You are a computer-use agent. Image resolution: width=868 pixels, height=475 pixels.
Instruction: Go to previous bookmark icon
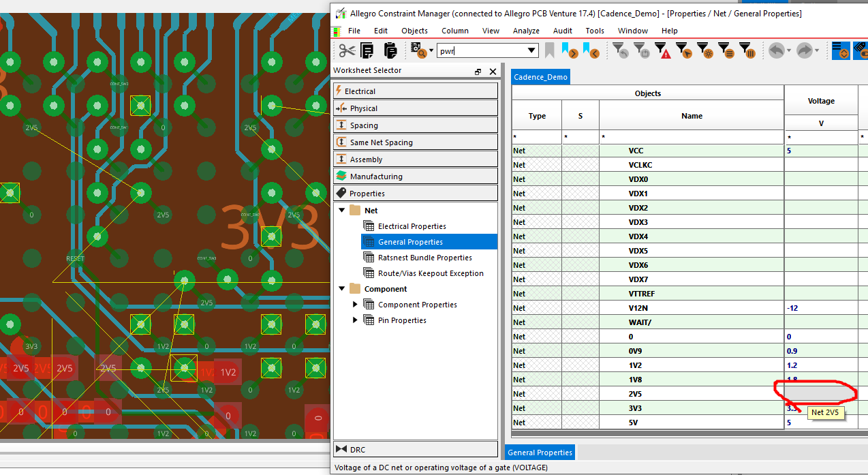click(x=591, y=50)
